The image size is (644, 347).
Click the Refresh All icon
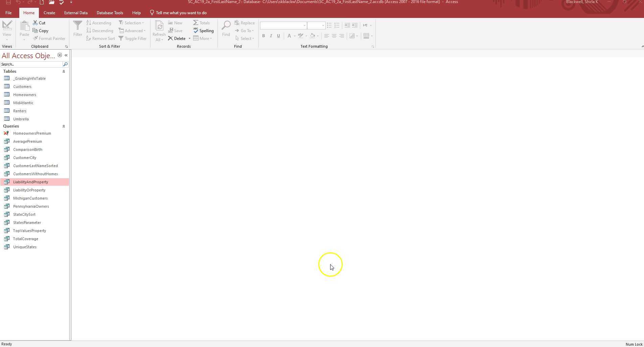pyautogui.click(x=158, y=29)
